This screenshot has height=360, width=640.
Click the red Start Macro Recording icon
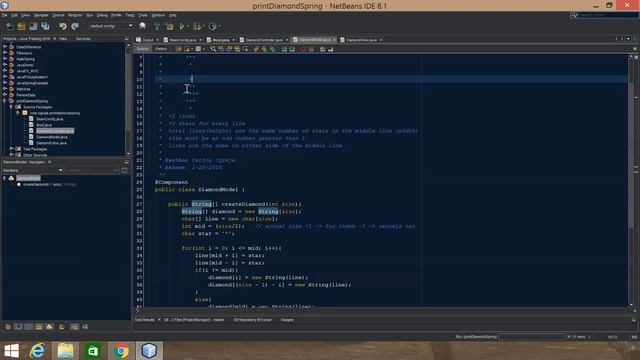(303, 49)
